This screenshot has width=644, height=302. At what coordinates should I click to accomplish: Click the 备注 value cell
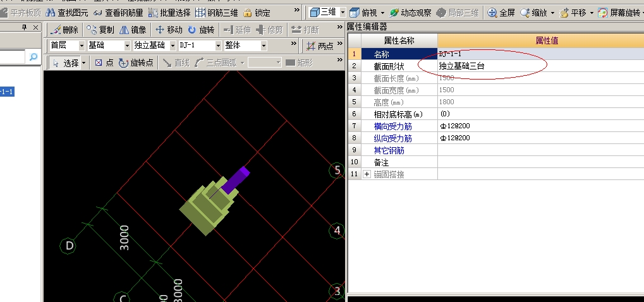tap(540, 162)
